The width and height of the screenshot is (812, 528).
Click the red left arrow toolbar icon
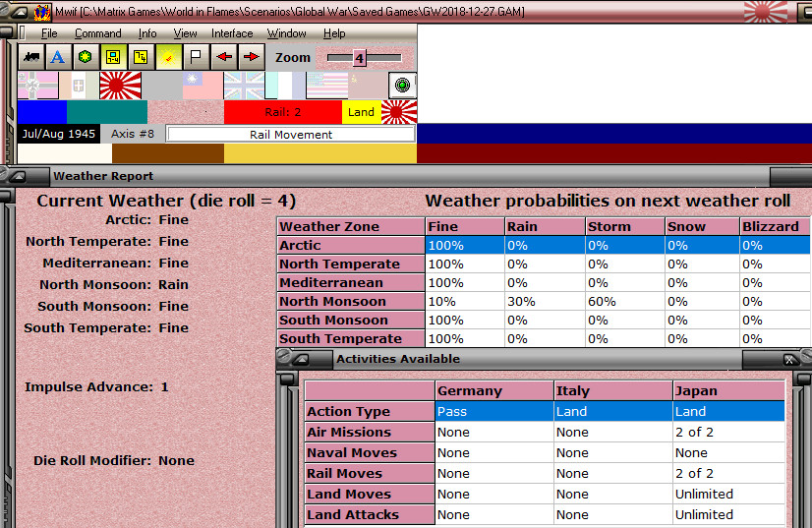[x=224, y=57]
